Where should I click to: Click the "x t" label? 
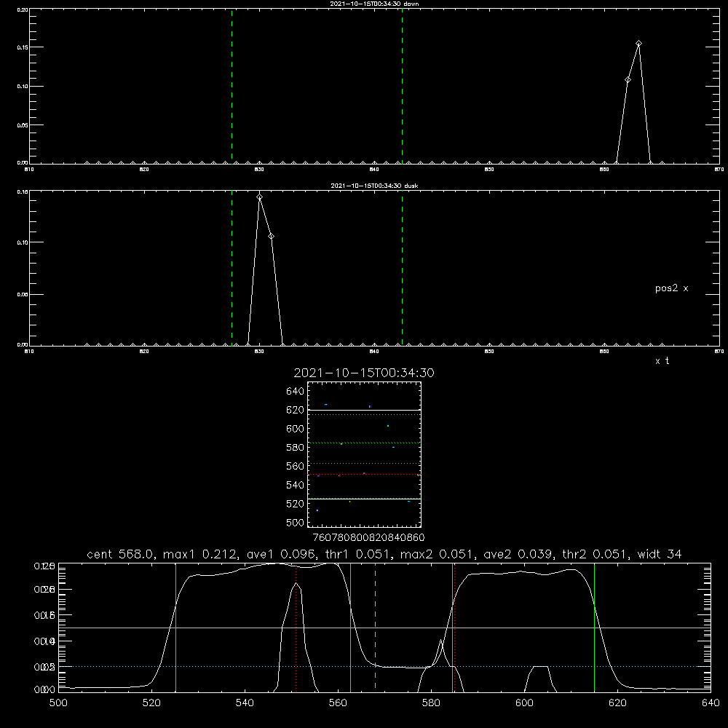(x=662, y=361)
